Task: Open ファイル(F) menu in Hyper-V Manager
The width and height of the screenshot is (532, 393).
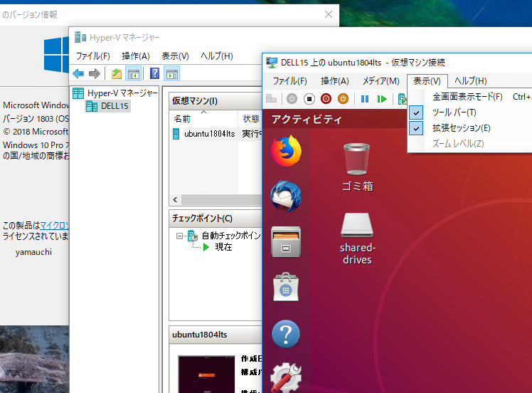Action: 92,56
